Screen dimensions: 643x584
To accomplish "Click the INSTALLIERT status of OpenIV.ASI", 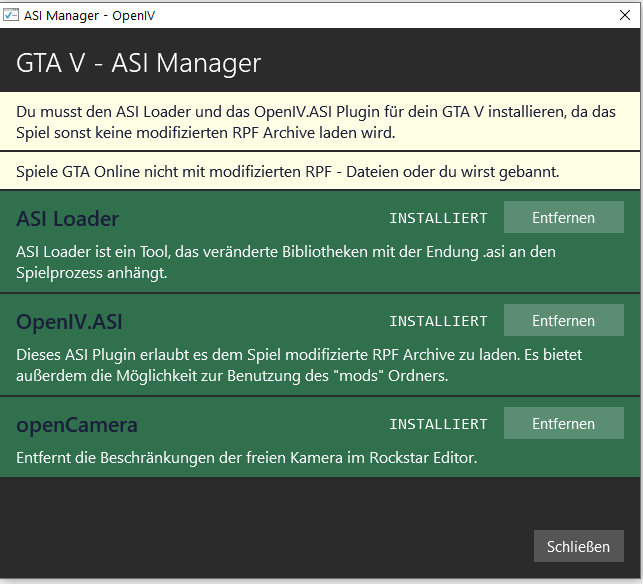I will point(438,321).
